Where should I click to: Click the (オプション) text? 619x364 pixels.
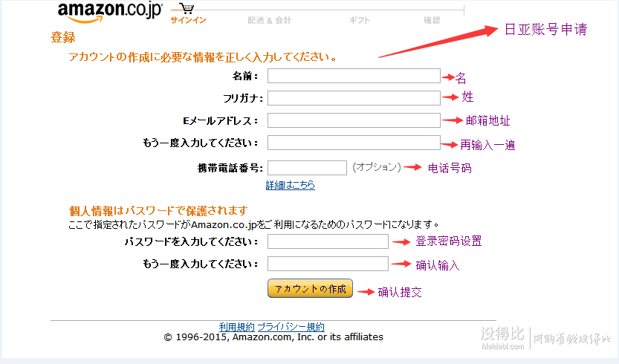377,167
